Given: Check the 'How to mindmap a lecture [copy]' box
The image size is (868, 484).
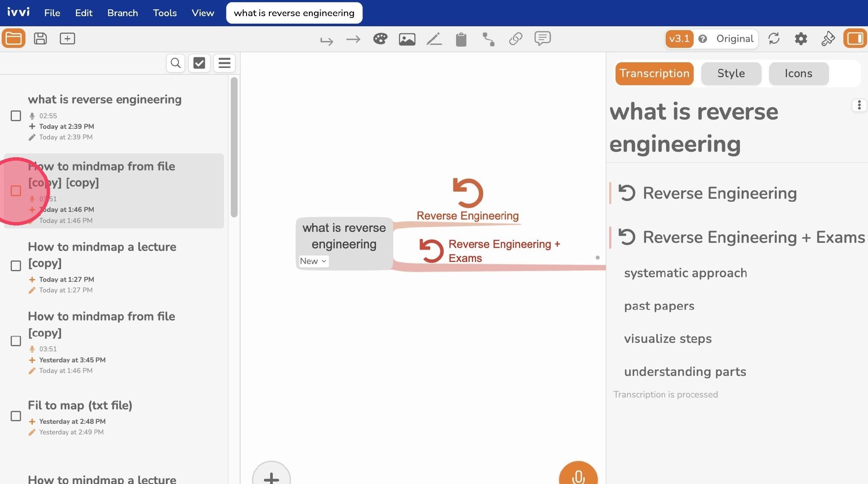Looking at the screenshot, I should 16,266.
